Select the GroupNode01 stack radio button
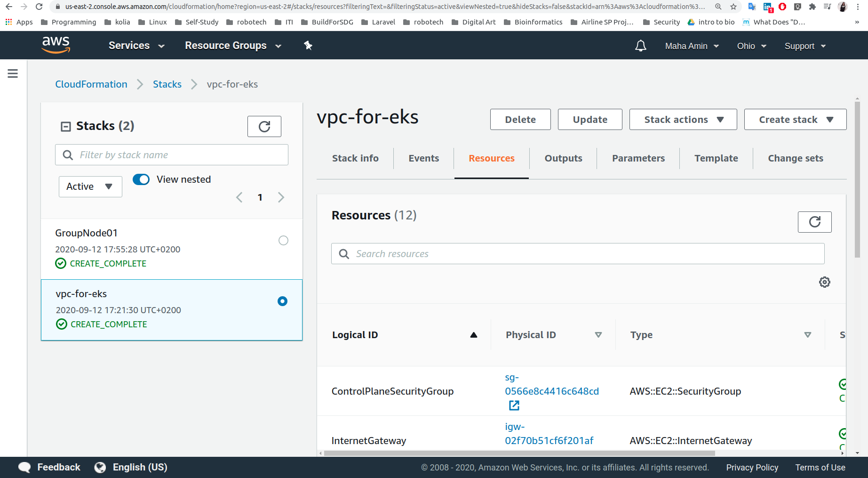This screenshot has width=868, height=478. pos(283,241)
